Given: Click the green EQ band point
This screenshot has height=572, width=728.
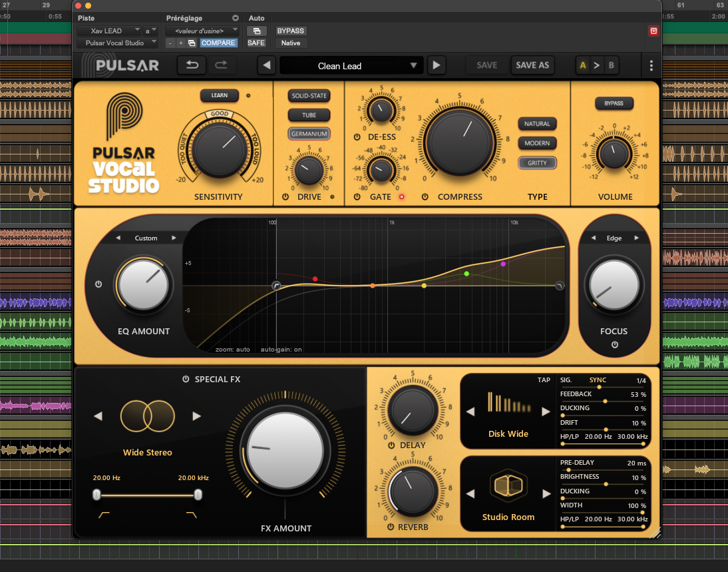Looking at the screenshot, I should pos(466,274).
